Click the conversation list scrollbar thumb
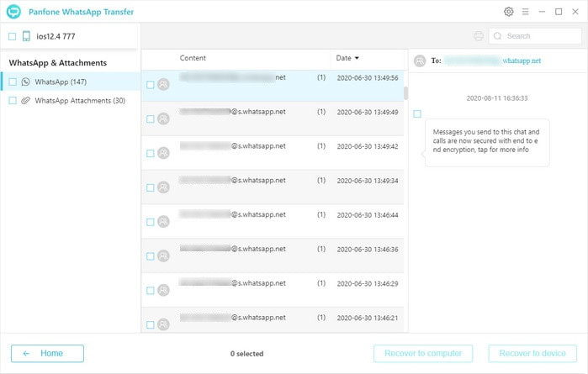The width and height of the screenshot is (588, 374). tap(405, 93)
